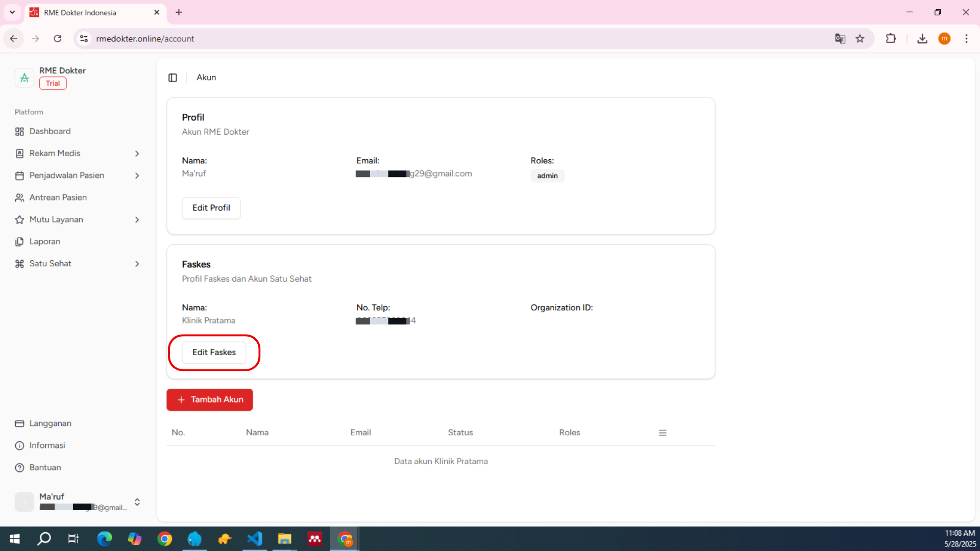Toggle the sidebar panel icon
The width and height of the screenshot is (980, 551).
173,78
